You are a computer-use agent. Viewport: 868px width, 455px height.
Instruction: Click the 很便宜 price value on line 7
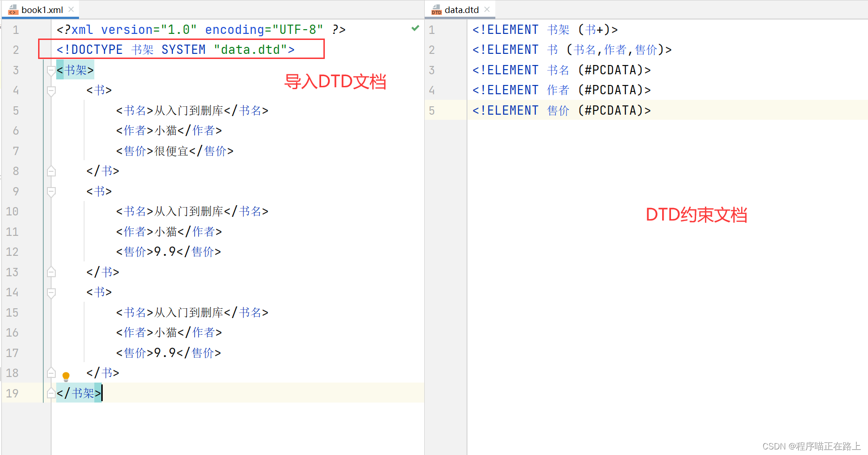click(171, 151)
